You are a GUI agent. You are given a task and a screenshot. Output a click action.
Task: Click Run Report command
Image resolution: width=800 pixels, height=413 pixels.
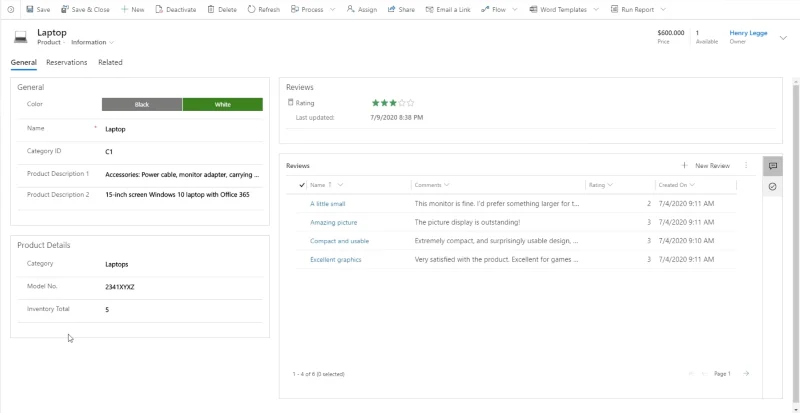click(633, 9)
